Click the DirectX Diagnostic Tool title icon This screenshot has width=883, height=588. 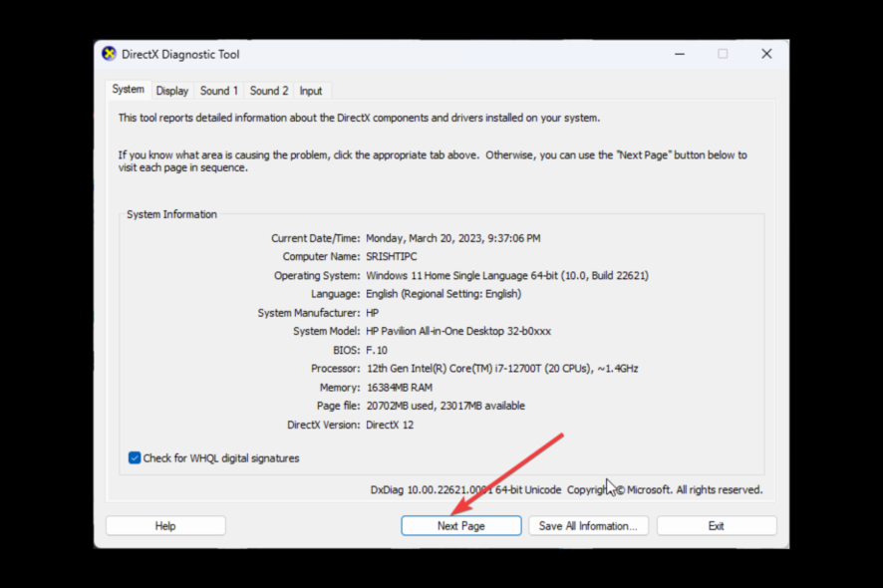110,54
